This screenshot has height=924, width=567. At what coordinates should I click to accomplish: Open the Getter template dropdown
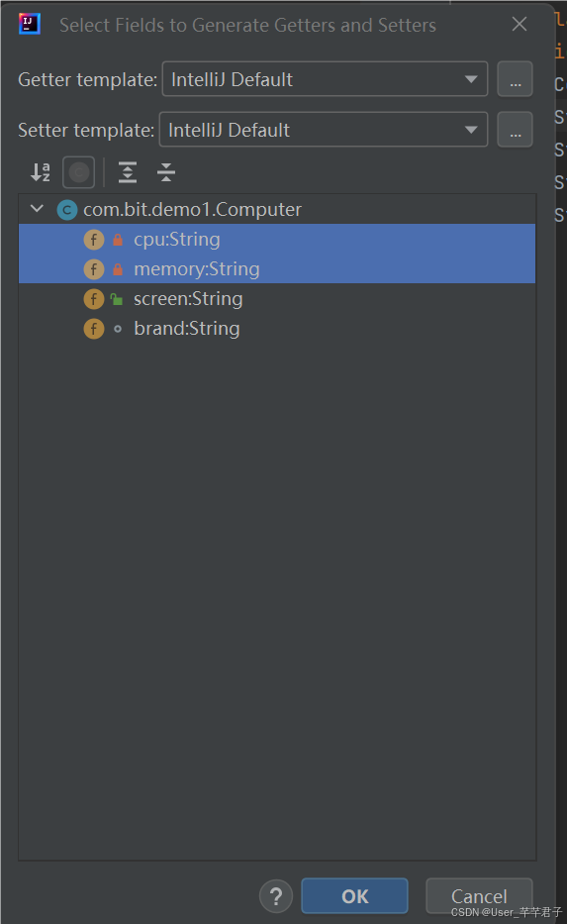pyautogui.click(x=325, y=79)
